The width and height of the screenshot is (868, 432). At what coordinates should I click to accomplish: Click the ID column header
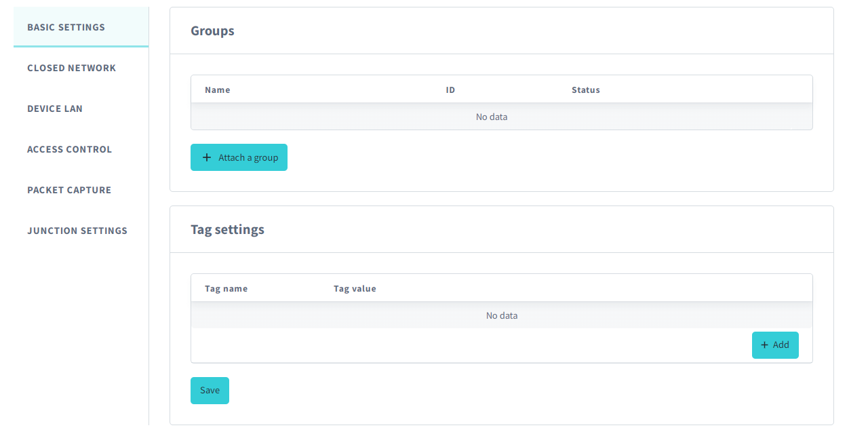coord(450,90)
